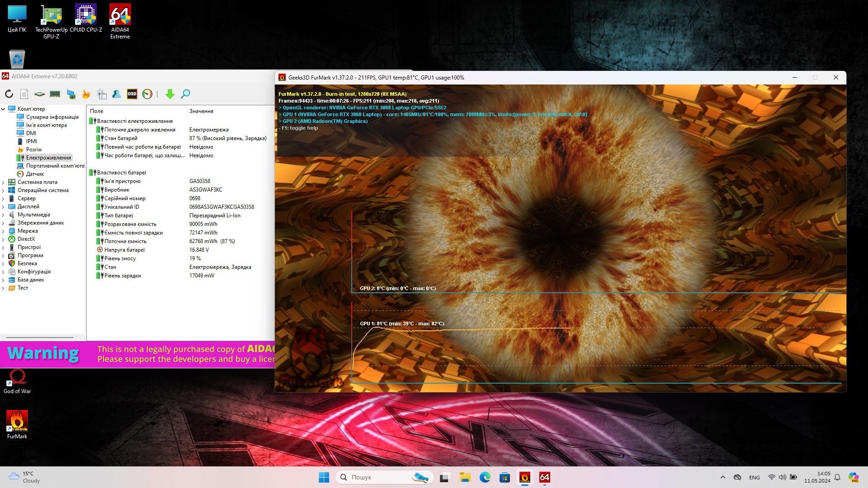Open Microsoft Store from the taskbar
The height and width of the screenshot is (488, 868).
505,477
